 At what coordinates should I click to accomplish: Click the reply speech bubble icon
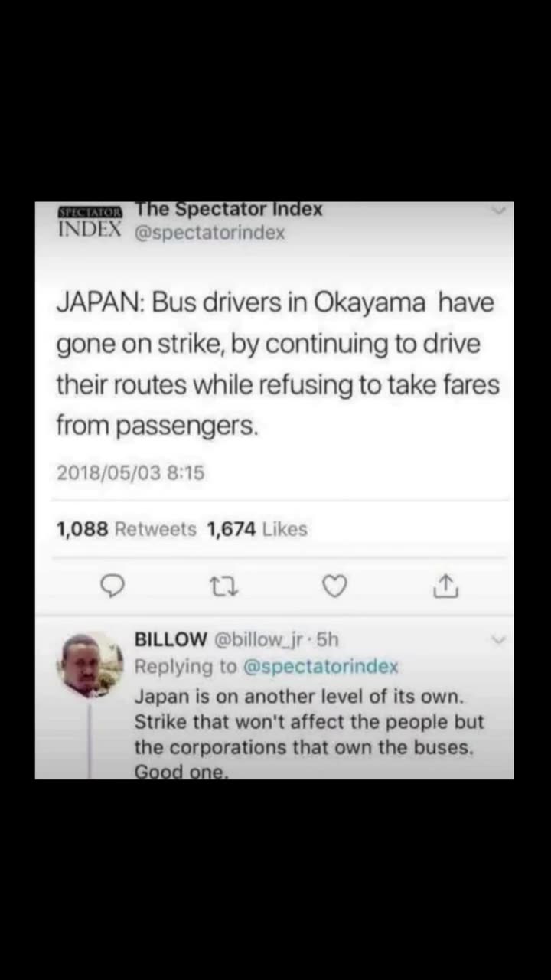[x=112, y=586]
